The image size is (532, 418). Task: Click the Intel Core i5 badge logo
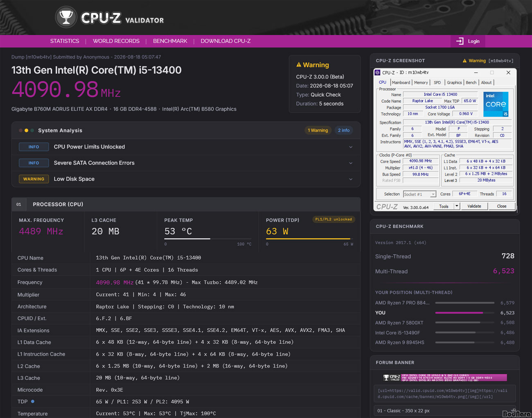(x=496, y=104)
